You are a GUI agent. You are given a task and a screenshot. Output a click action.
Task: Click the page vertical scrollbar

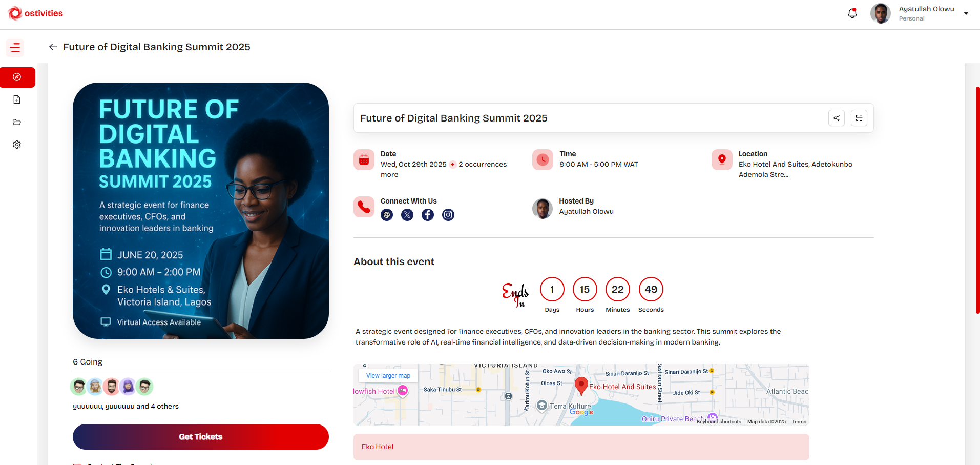(977, 200)
